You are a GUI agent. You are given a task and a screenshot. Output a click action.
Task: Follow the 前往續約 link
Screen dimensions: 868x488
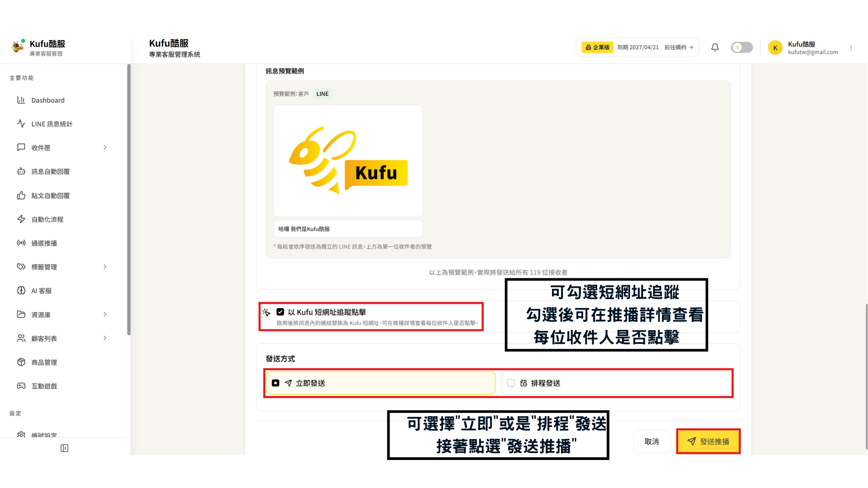click(679, 47)
